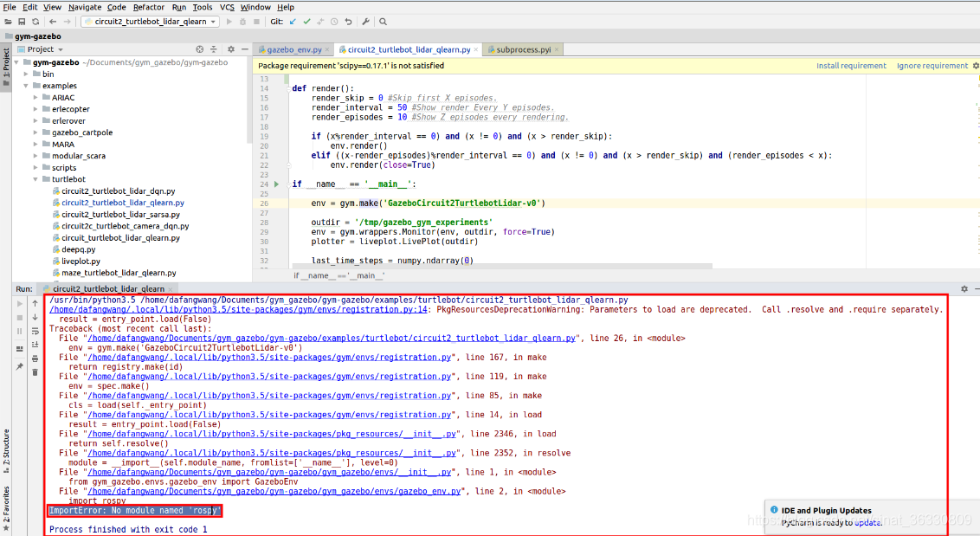This screenshot has height=536, width=980.
Task: Expand the erlecopter folder
Action: pos(36,109)
